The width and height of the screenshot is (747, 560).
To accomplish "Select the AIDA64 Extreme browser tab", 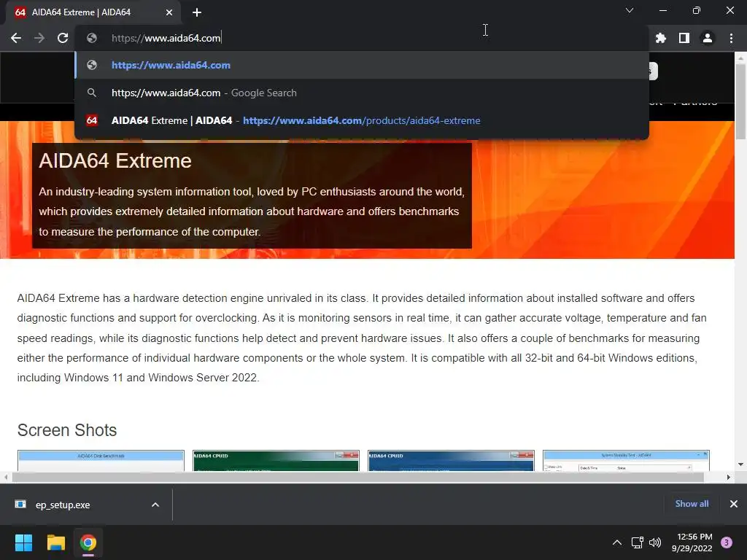I will point(93,12).
